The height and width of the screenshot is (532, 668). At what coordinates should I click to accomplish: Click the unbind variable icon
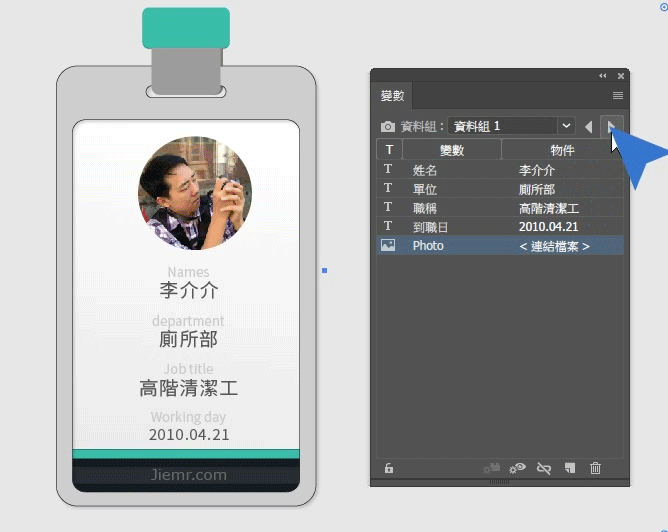(544, 469)
